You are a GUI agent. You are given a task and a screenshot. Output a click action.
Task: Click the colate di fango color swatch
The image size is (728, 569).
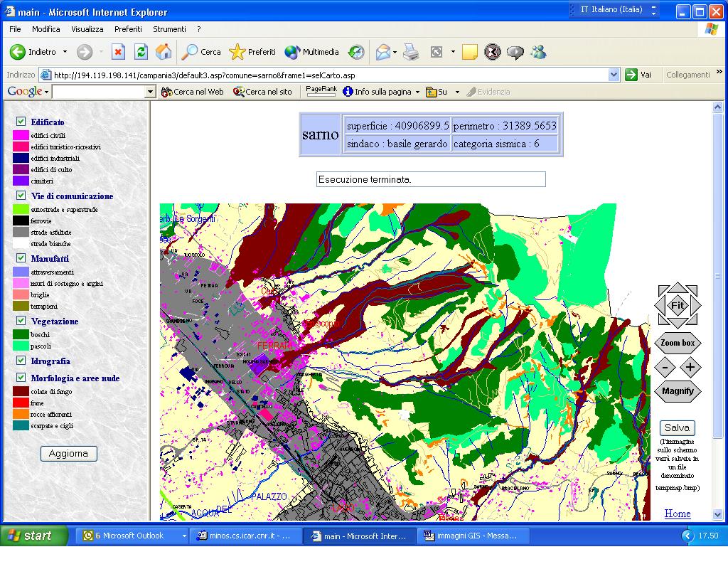pos(21,391)
